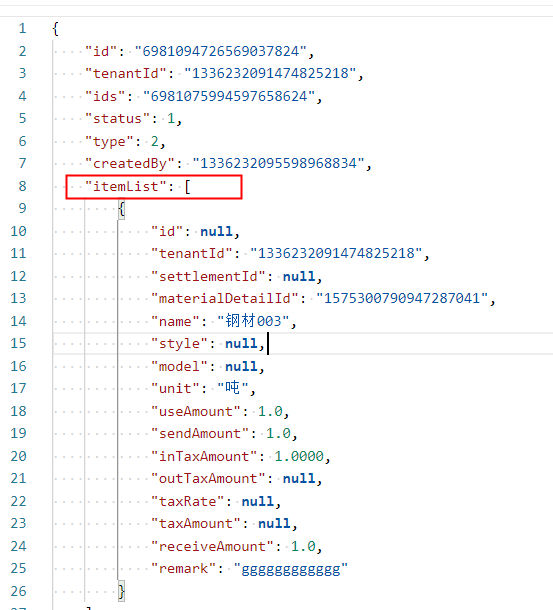The height and width of the screenshot is (610, 553).
Task: Click the createdBy value string
Action: click(279, 163)
